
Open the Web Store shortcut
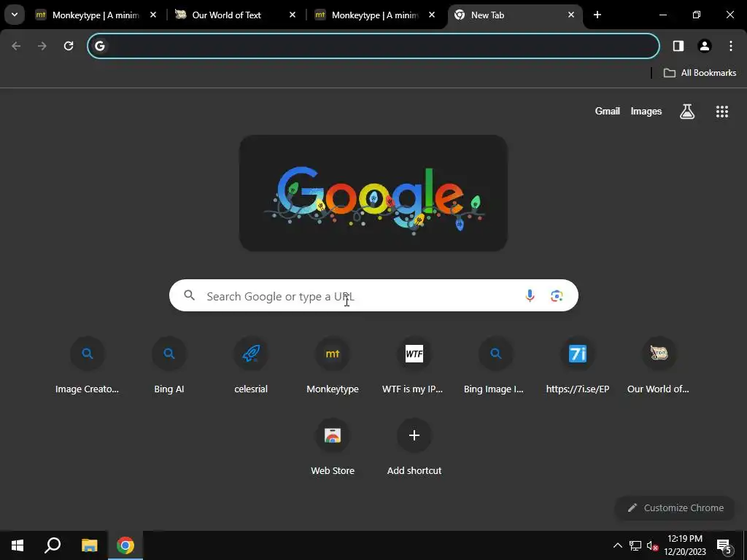[333, 448]
